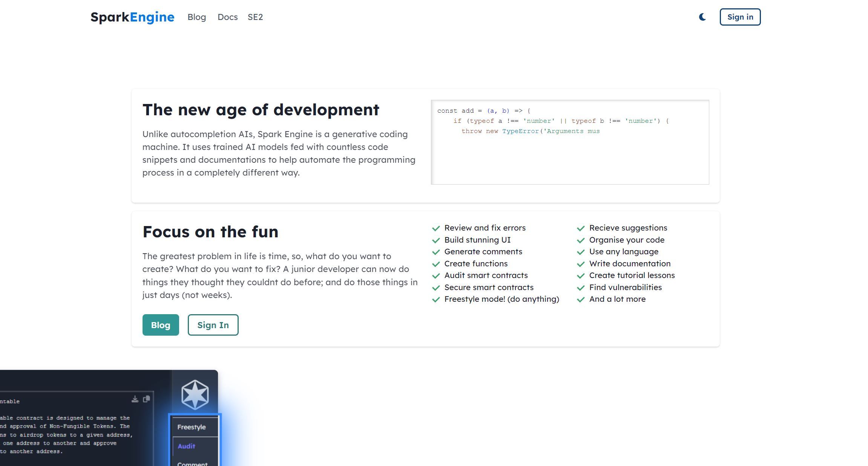Click the SparkEngine logo text

[x=132, y=17]
